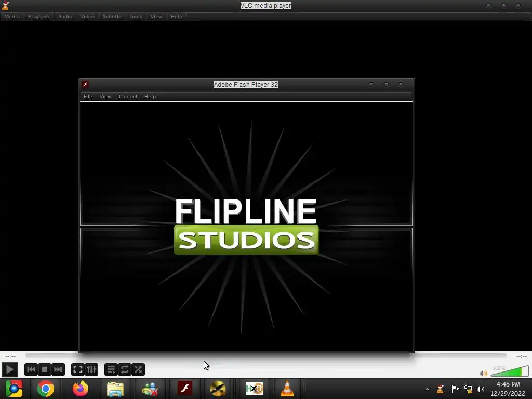
Task: Open VLC extended settings equalizer button
Action: (x=91, y=369)
